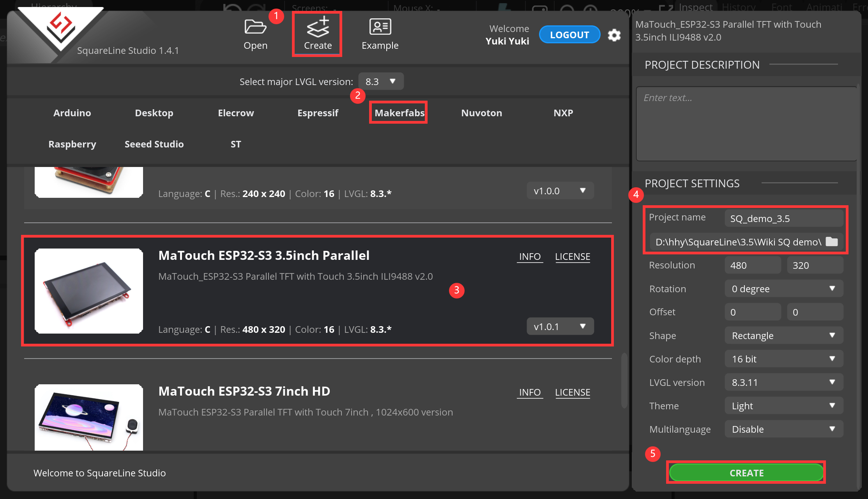The width and height of the screenshot is (868, 499).
Task: Open the Open project tab
Action: 255,34
